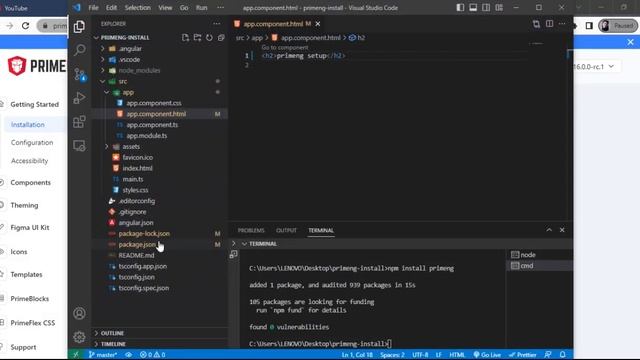Open title bar menu overflow ellipsis
640x360 pixels.
coord(220,8)
